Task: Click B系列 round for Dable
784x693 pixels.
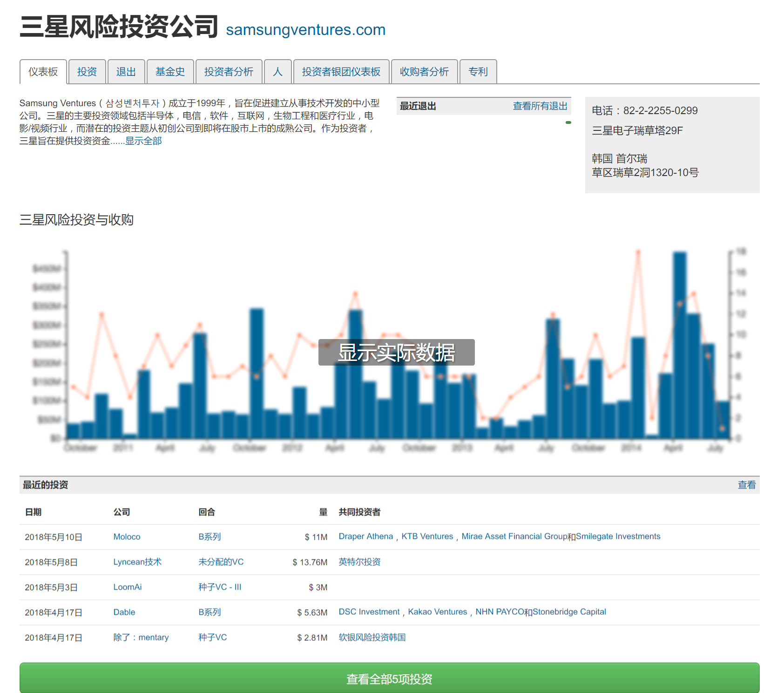Action: pos(210,612)
